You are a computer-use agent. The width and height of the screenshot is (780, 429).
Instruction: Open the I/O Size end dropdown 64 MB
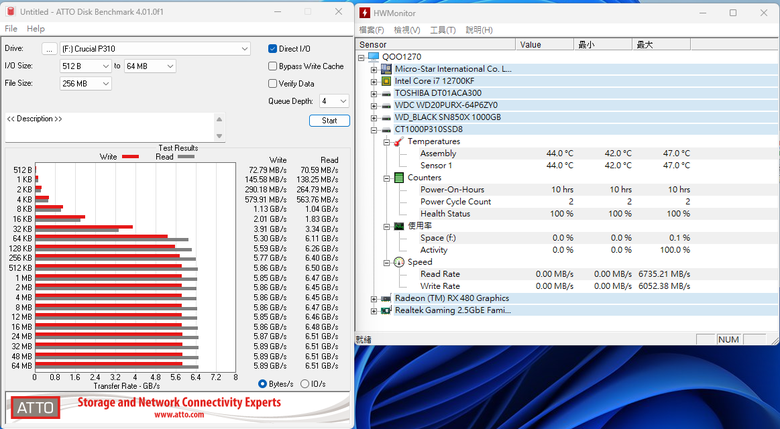coord(149,66)
